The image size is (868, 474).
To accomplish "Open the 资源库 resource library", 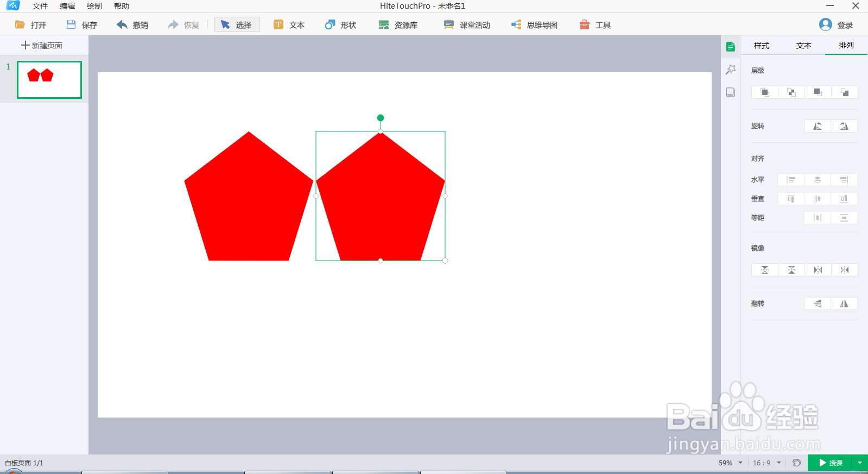I will pyautogui.click(x=398, y=25).
